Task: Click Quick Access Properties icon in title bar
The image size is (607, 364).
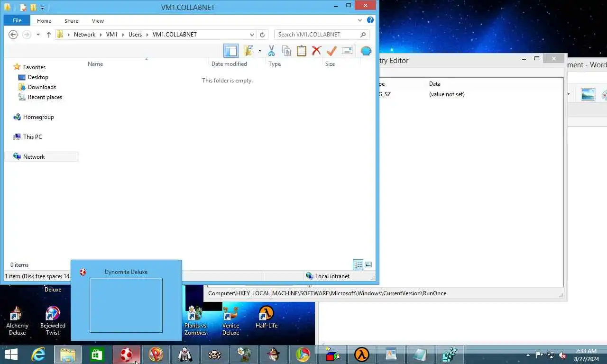Action: pyautogui.click(x=23, y=8)
